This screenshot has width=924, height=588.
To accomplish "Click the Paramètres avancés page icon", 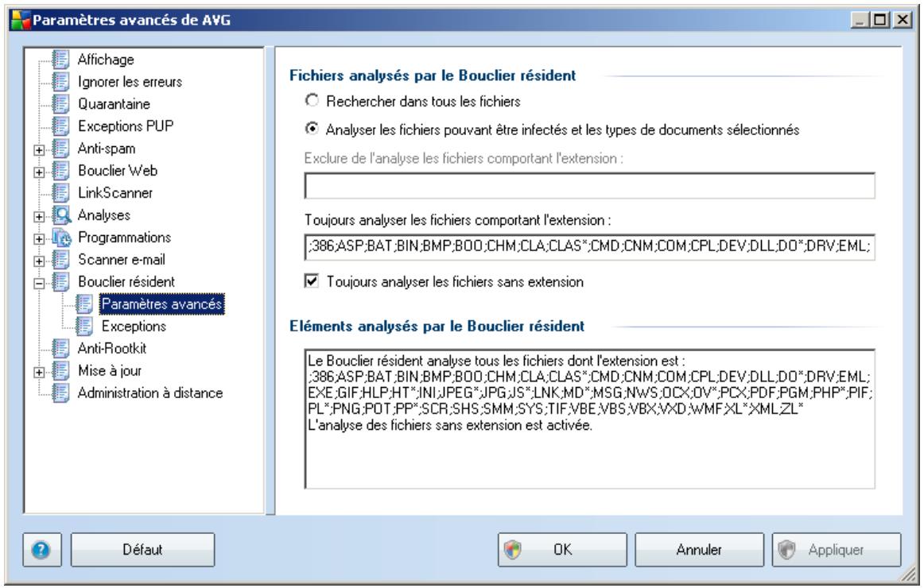I will [x=84, y=304].
